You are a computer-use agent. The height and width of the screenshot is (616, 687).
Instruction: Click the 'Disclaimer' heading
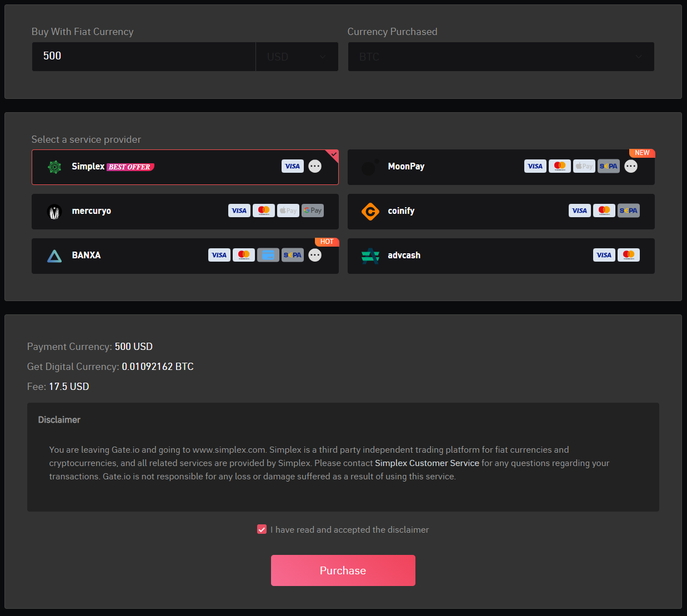(x=59, y=420)
